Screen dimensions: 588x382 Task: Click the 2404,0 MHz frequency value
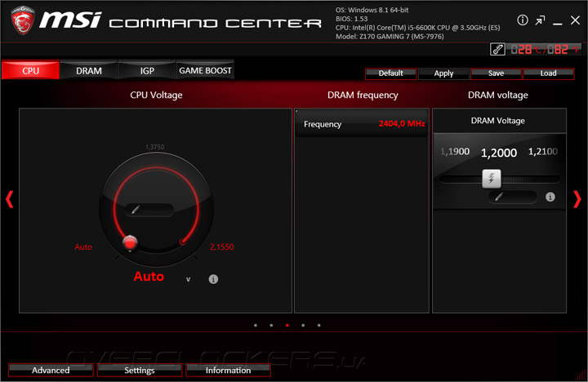[x=402, y=124]
